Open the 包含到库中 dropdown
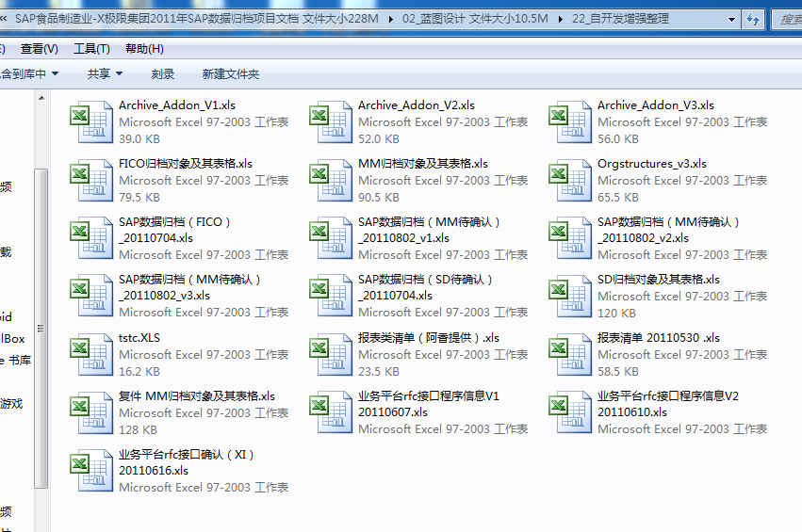This screenshot has height=532, width=802. pyautogui.click(x=29, y=74)
